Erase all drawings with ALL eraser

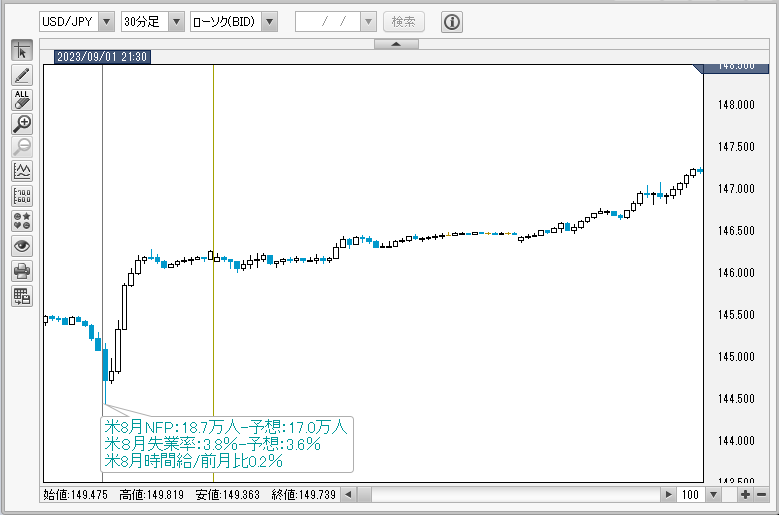(22, 99)
